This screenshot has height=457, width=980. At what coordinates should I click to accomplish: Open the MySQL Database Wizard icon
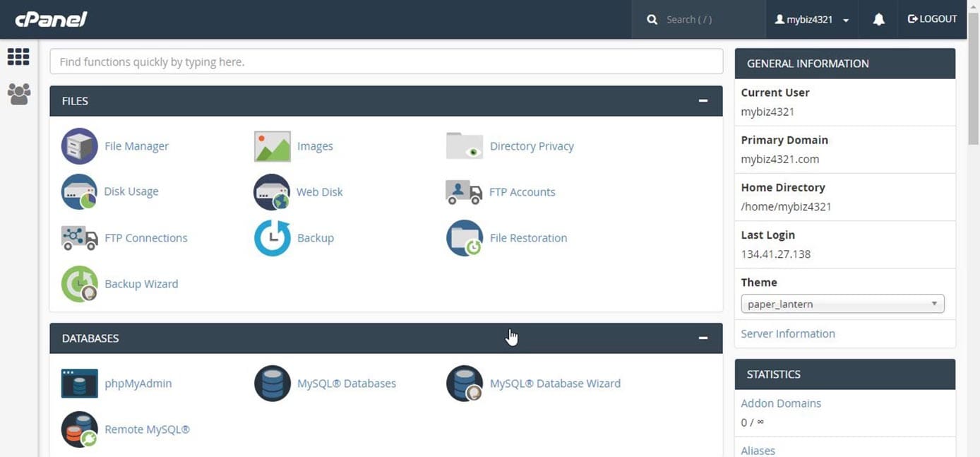click(x=465, y=384)
